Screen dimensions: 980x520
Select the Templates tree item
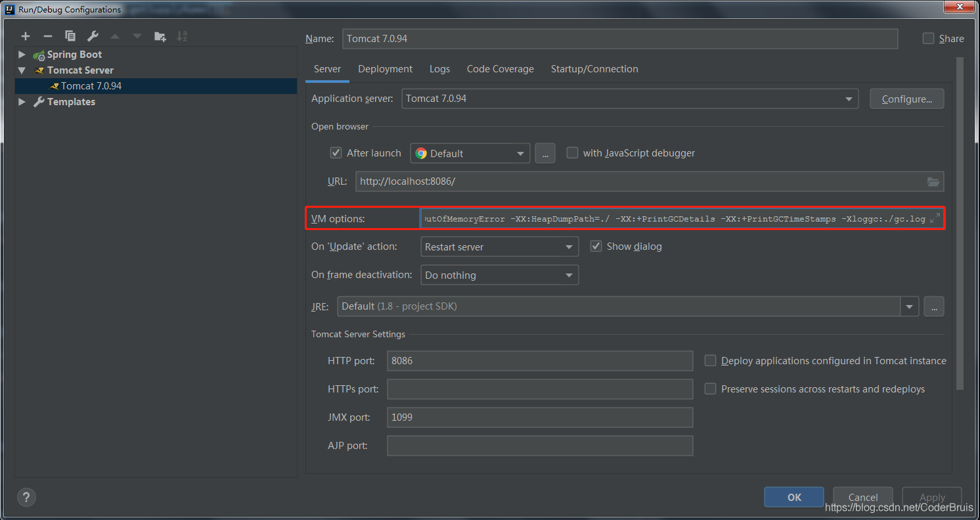click(71, 102)
